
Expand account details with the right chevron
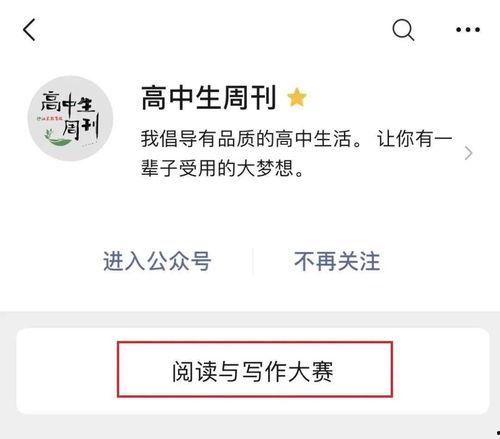[x=468, y=153]
